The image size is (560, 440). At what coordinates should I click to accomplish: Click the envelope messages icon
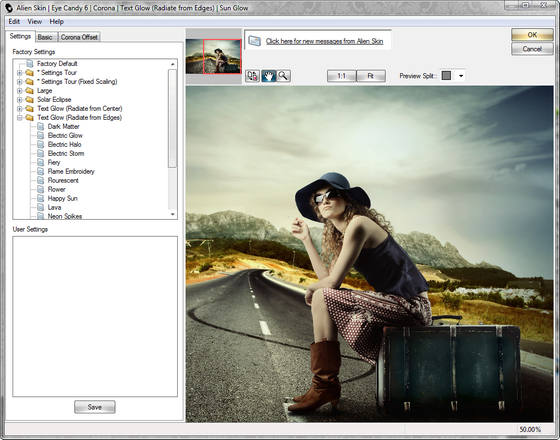(254, 41)
